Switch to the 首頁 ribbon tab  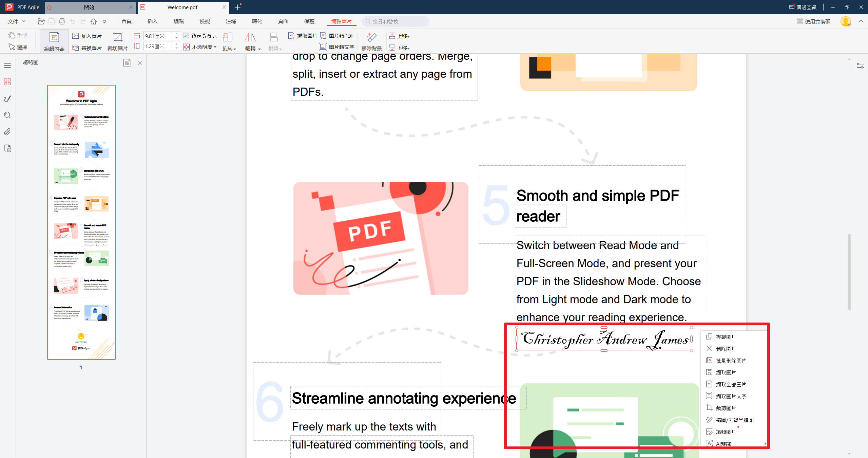point(127,21)
